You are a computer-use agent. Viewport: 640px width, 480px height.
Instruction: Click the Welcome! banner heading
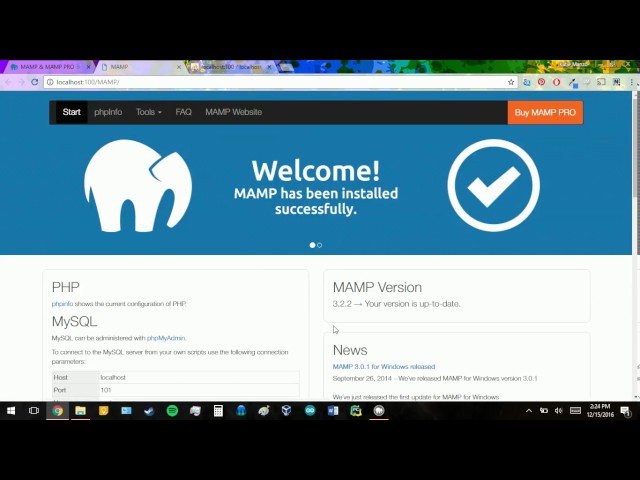click(x=316, y=170)
